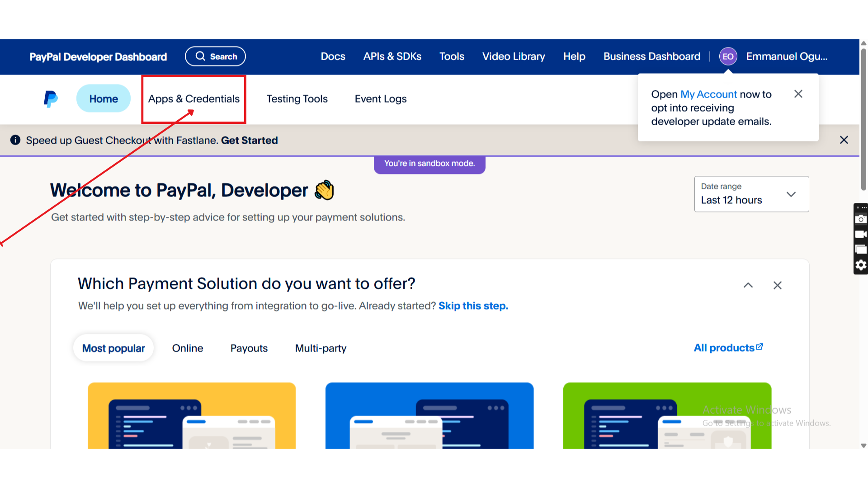
Task: Click the info icon on Fastlane banner
Action: click(x=15, y=140)
